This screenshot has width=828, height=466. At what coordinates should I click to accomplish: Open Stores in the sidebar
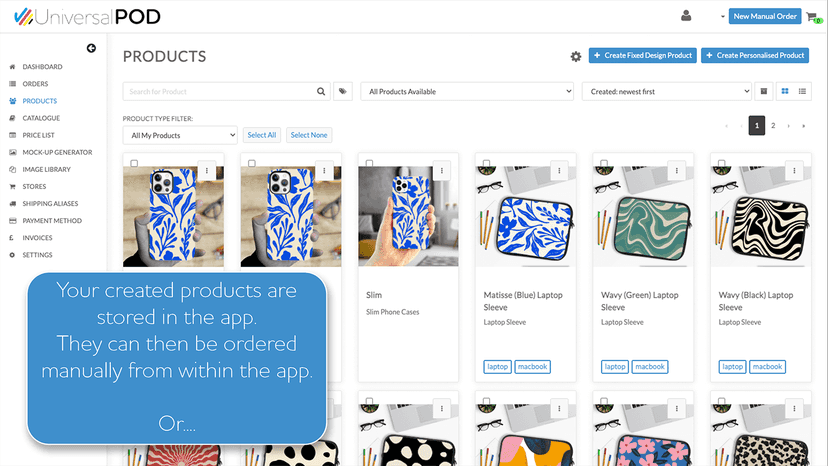34,186
